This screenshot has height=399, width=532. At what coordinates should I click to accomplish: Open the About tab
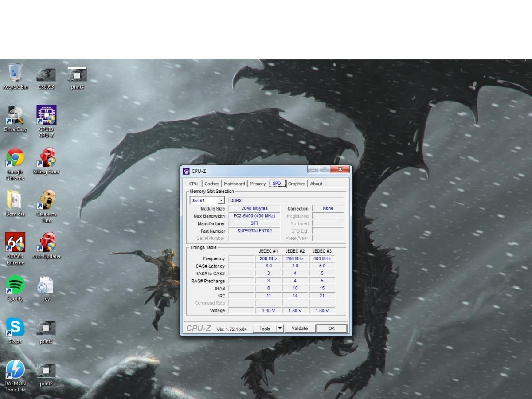click(317, 184)
